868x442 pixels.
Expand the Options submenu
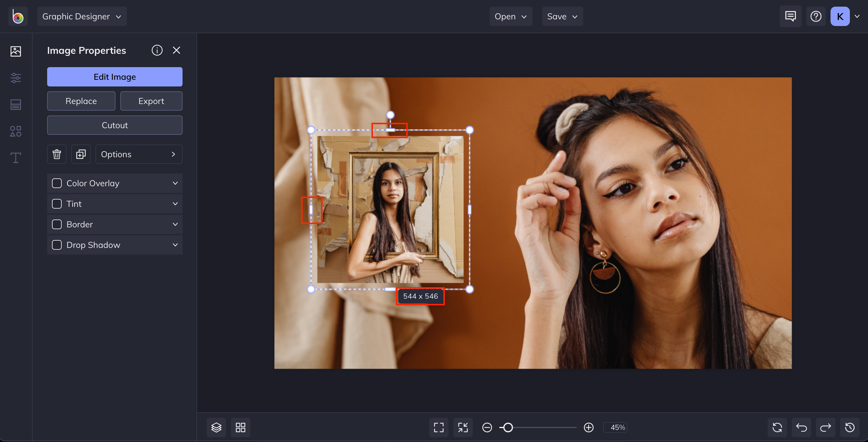pyautogui.click(x=139, y=154)
